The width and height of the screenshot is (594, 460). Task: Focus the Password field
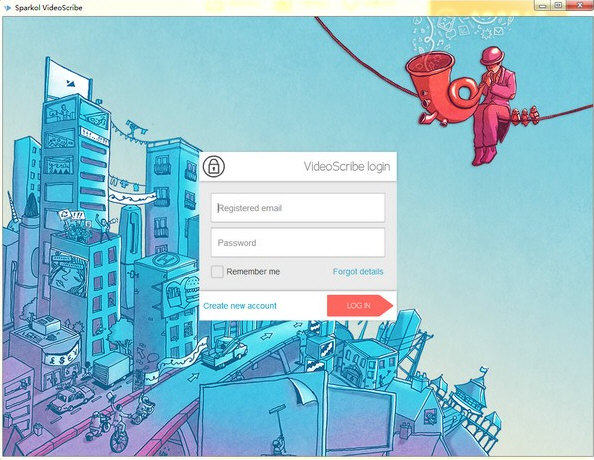(x=298, y=243)
